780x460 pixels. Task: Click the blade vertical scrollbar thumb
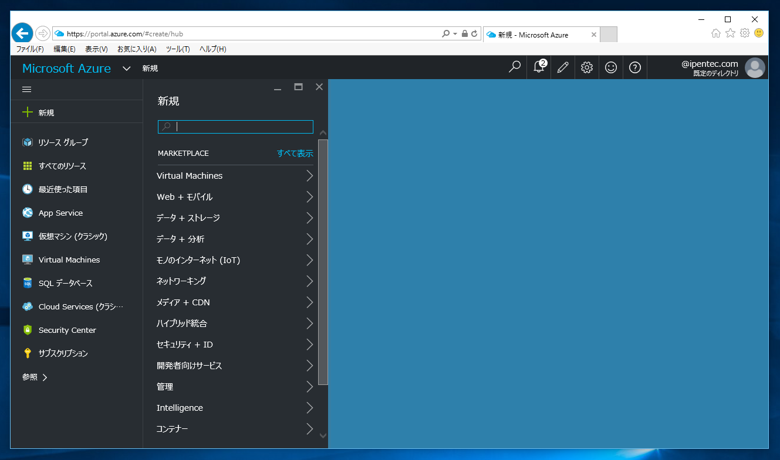coord(323,262)
